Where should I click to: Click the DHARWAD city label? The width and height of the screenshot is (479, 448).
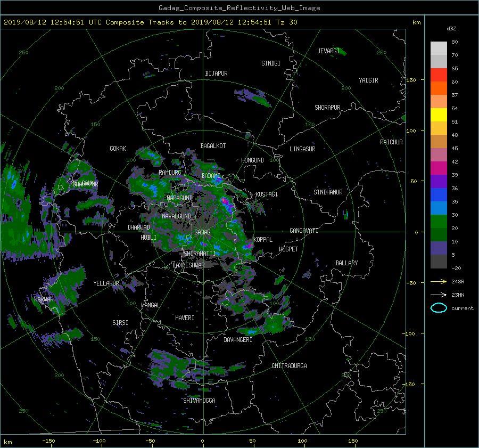(139, 227)
